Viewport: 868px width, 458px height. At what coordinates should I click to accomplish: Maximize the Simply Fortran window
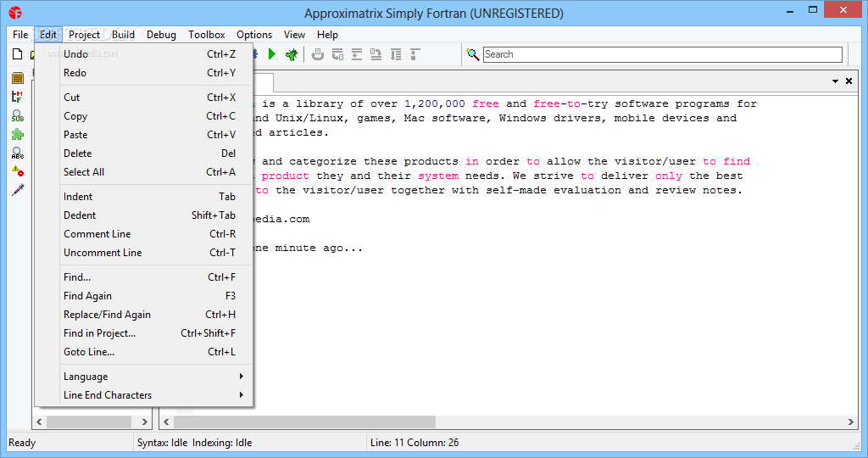click(813, 9)
